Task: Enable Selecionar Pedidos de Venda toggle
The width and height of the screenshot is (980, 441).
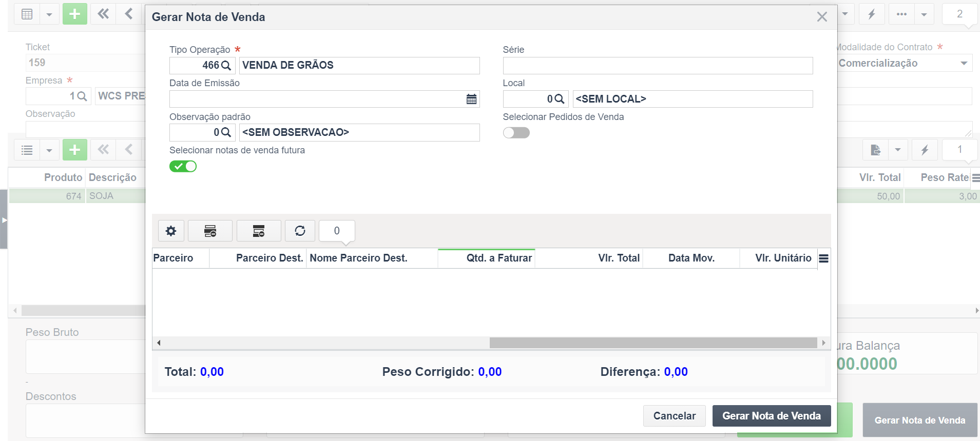Action: click(516, 133)
